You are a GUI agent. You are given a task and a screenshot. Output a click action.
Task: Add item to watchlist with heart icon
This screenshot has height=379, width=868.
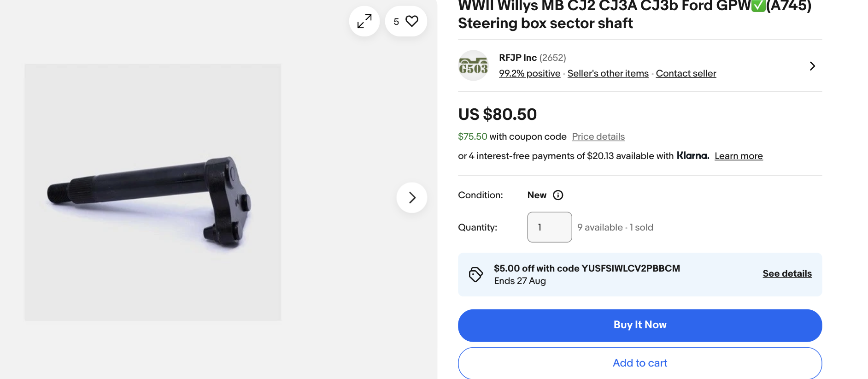click(x=411, y=21)
